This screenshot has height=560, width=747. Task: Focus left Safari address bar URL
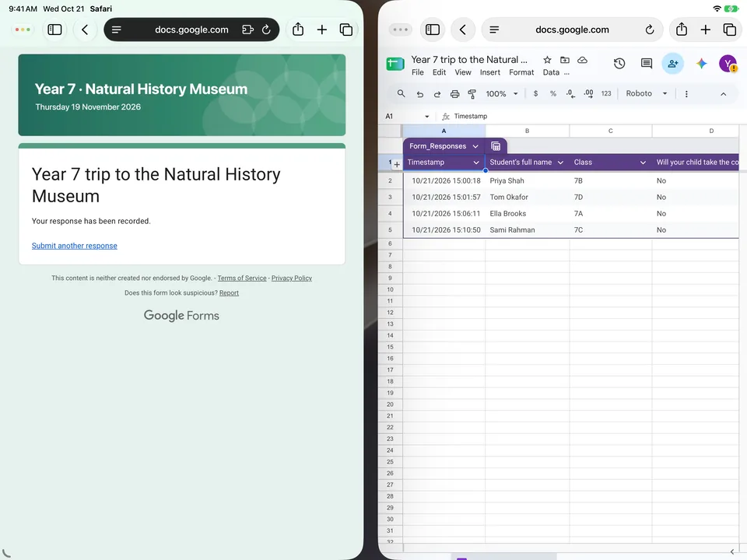click(191, 30)
